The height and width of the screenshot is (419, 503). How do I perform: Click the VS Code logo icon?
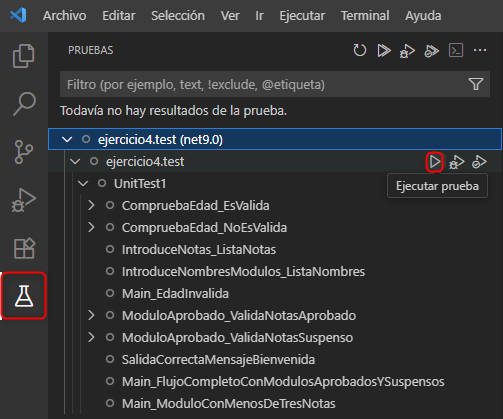pos(18,15)
